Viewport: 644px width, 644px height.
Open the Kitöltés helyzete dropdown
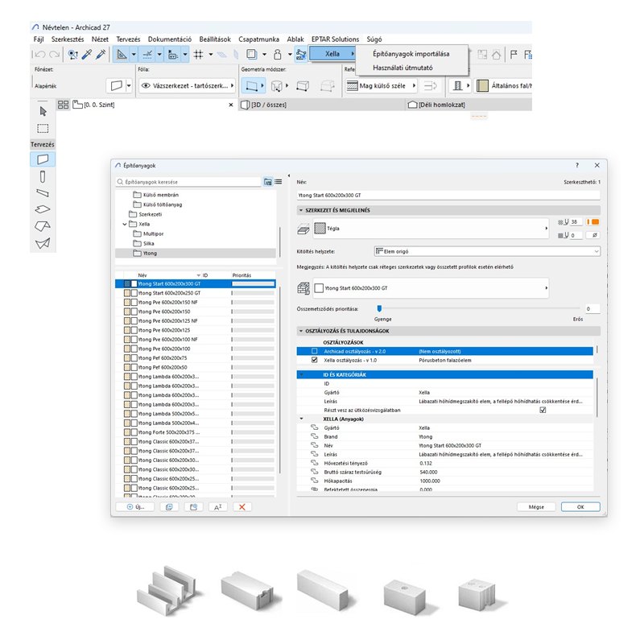[487, 251]
